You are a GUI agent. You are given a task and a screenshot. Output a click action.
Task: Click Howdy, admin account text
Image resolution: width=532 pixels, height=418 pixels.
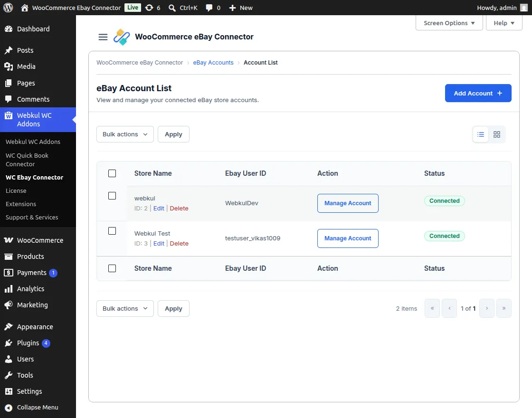click(497, 8)
